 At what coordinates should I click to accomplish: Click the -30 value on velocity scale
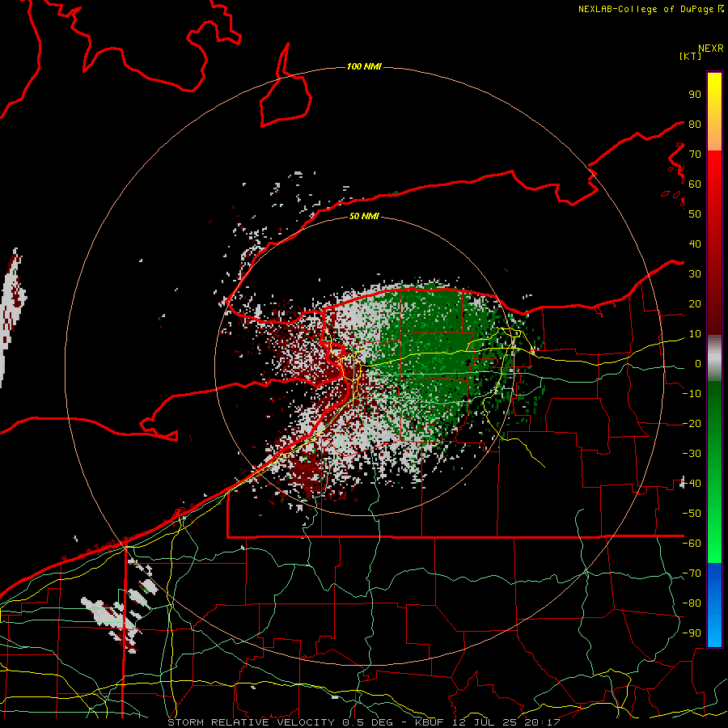[x=692, y=454]
